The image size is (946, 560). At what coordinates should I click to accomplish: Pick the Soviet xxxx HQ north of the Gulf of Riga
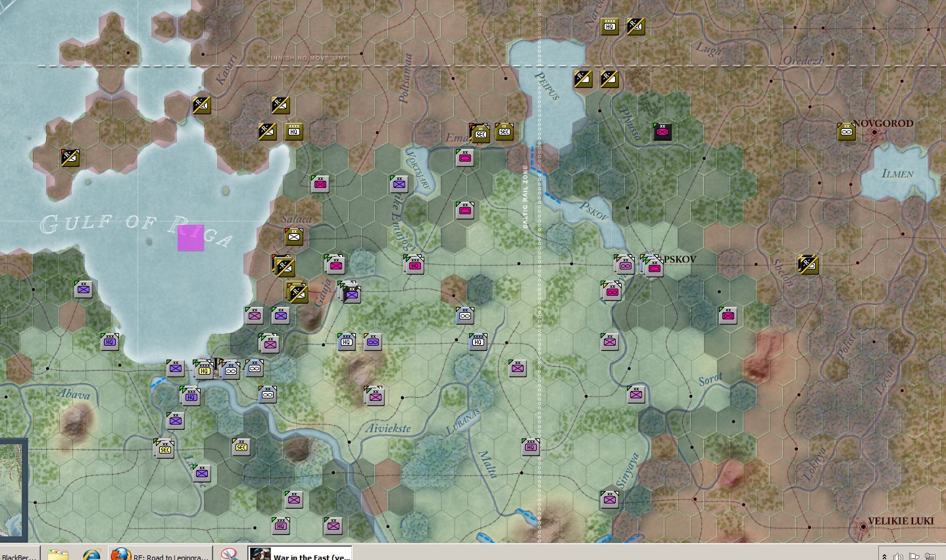tap(294, 131)
